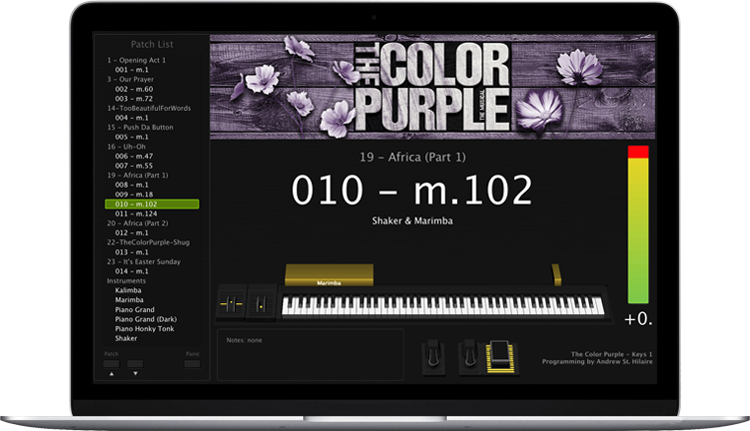Select patch 014 - m.1
Screen dimensions: 750x431
(132, 271)
